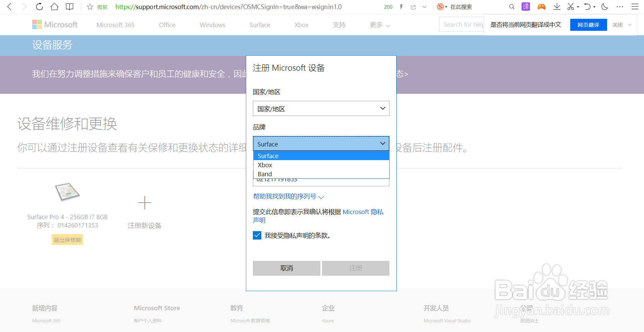Open the game controller extension icon

(x=541, y=7)
